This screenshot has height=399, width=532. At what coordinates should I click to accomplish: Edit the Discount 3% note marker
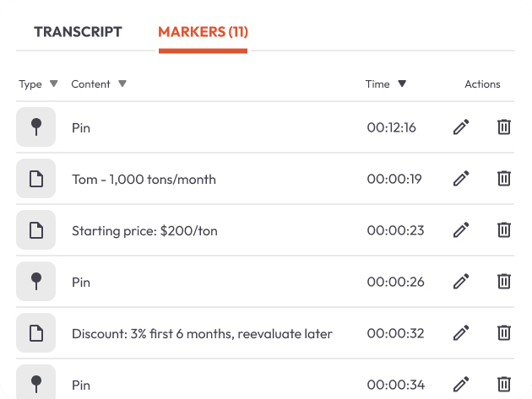pos(461,333)
